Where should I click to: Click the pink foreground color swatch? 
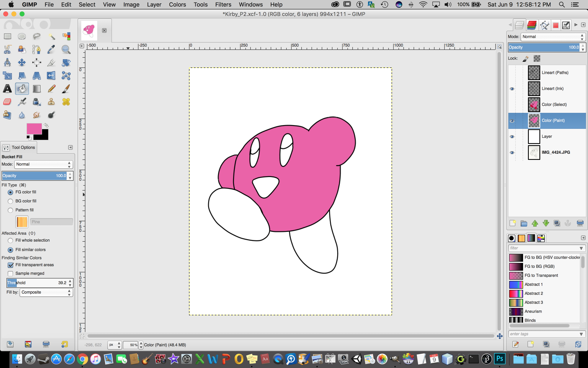34,129
